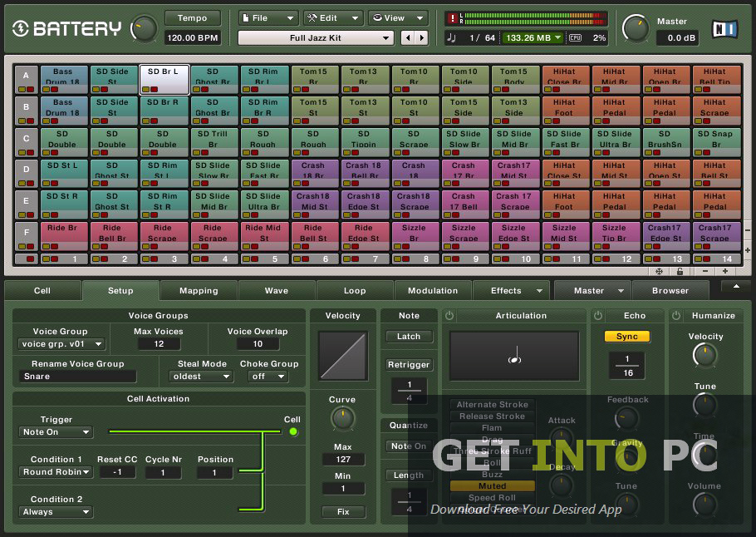Click the snowflake freeze icon below matrix
This screenshot has width=756, height=537.
(659, 271)
